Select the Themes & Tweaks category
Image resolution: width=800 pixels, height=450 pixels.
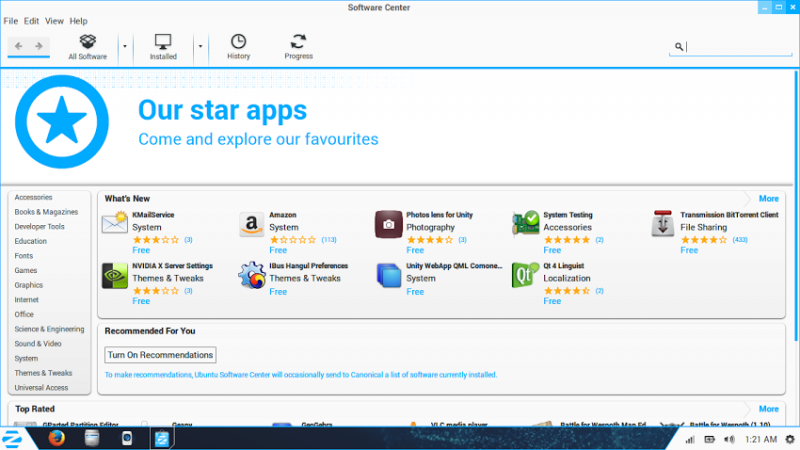click(43, 373)
